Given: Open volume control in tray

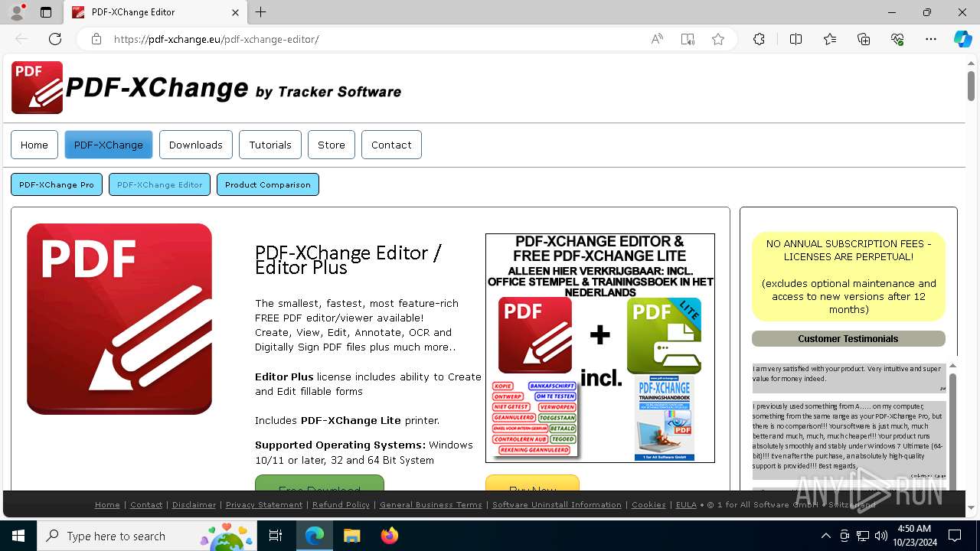Looking at the screenshot, I should 881,536.
